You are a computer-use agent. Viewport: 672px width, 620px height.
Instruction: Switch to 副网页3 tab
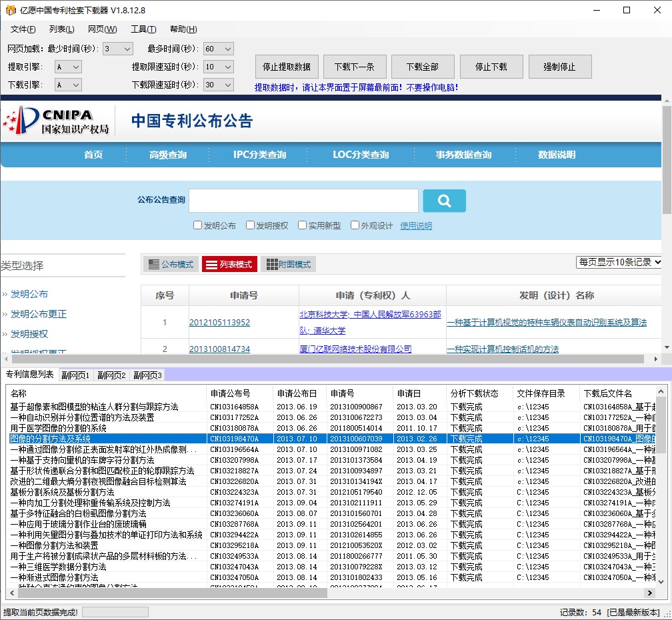[147, 375]
